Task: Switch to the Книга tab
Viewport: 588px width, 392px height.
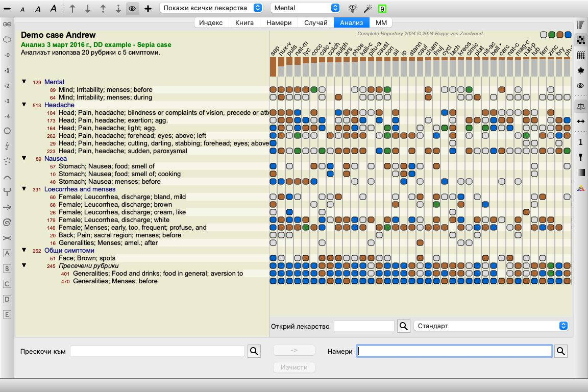Action: (x=244, y=22)
